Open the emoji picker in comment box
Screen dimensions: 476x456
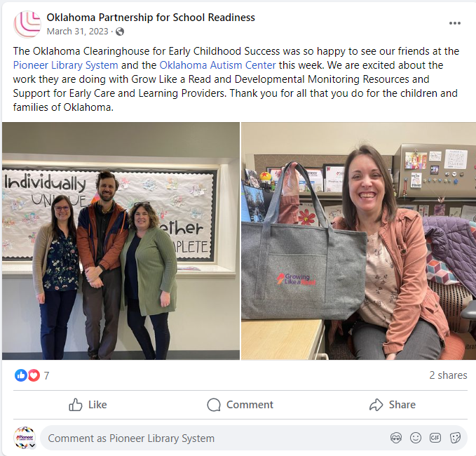[415, 438]
